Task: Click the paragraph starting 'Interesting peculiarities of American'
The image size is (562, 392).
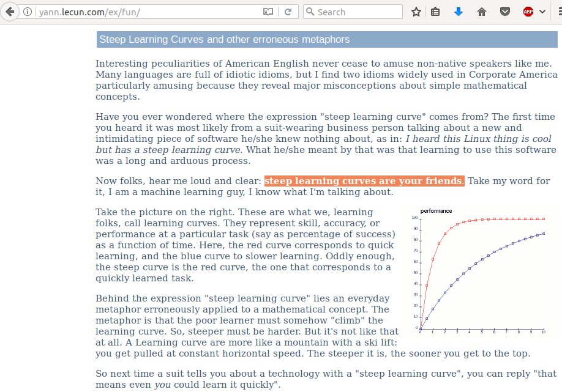Action: click(x=326, y=80)
